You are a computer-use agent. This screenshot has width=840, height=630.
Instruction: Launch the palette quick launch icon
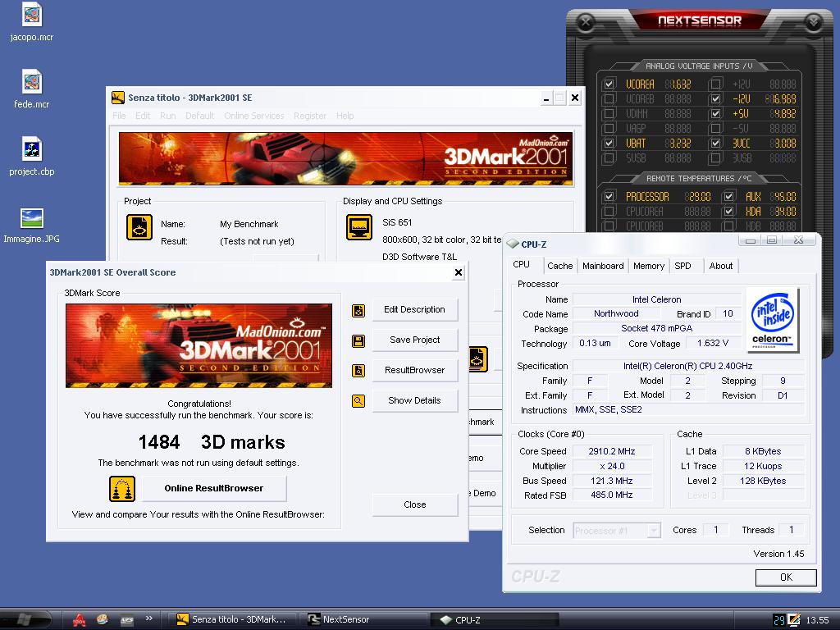pos(103,619)
